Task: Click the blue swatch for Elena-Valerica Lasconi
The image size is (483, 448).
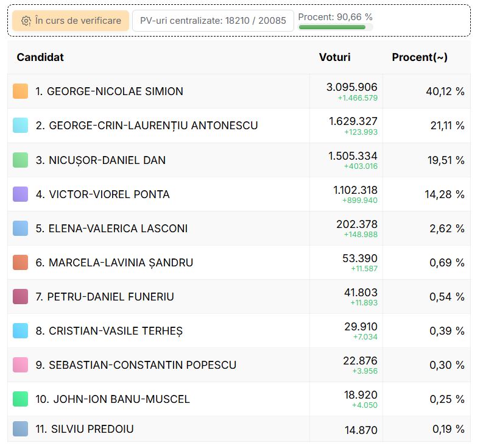Action: (x=20, y=229)
